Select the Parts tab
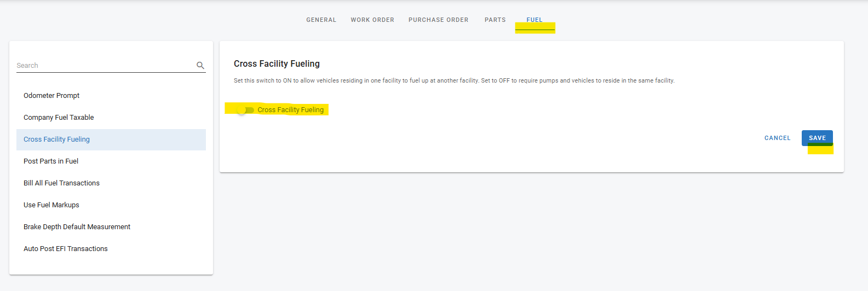 [495, 20]
